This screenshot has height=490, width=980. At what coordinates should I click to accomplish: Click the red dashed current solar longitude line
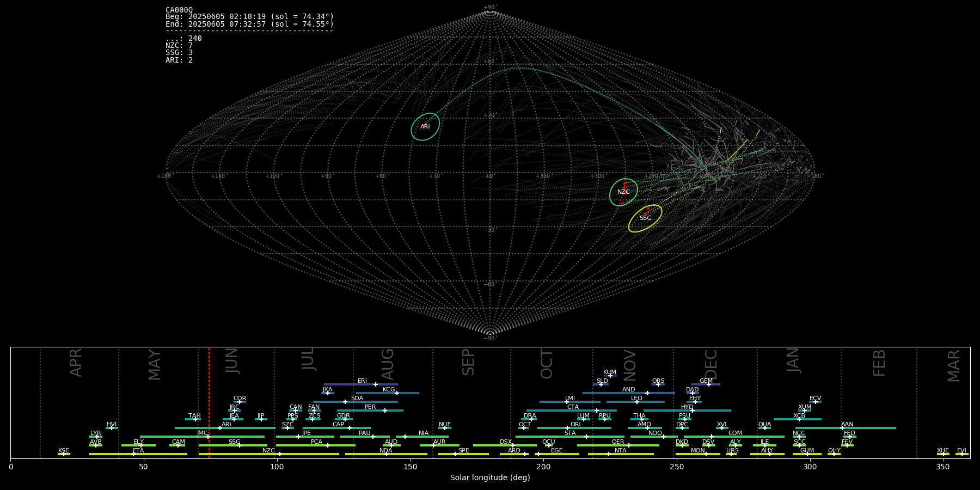coord(209,402)
